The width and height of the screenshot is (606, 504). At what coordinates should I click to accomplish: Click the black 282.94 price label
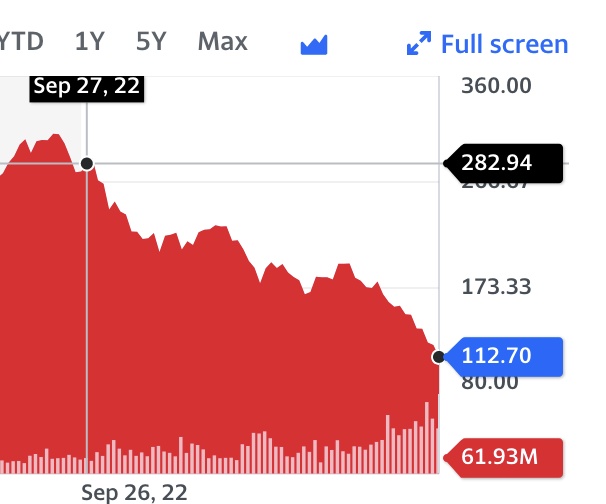coord(502,163)
